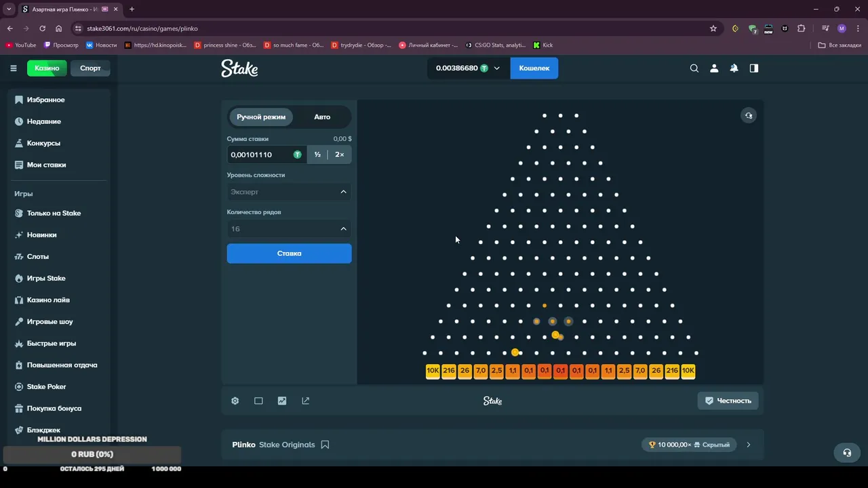Viewport: 868px width, 488px height.
Task: Select the Казино section toggle
Action: pos(47,68)
